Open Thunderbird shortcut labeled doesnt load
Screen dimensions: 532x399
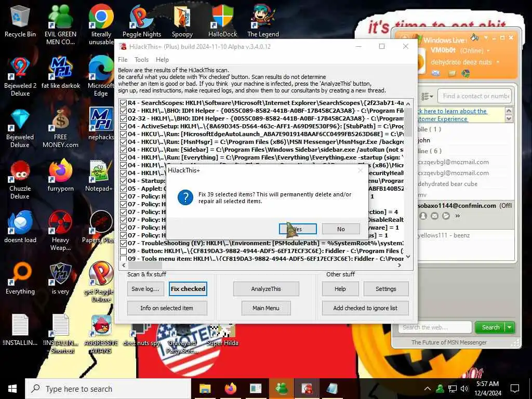point(20,228)
